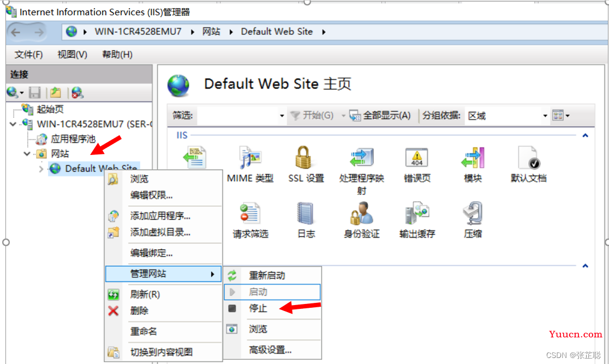Viewport: 609px width, 364px height.
Task: Open the 视图(V) menu
Action: pyautogui.click(x=72, y=55)
